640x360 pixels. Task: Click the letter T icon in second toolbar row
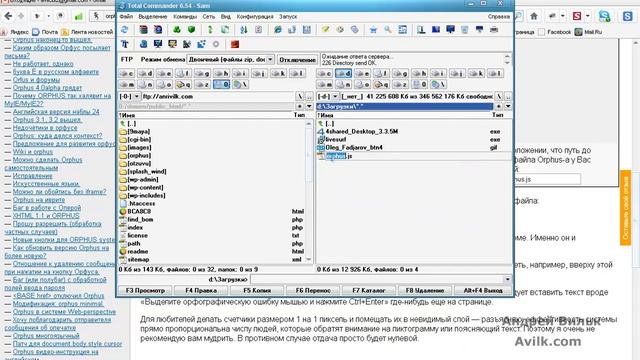[125, 44]
